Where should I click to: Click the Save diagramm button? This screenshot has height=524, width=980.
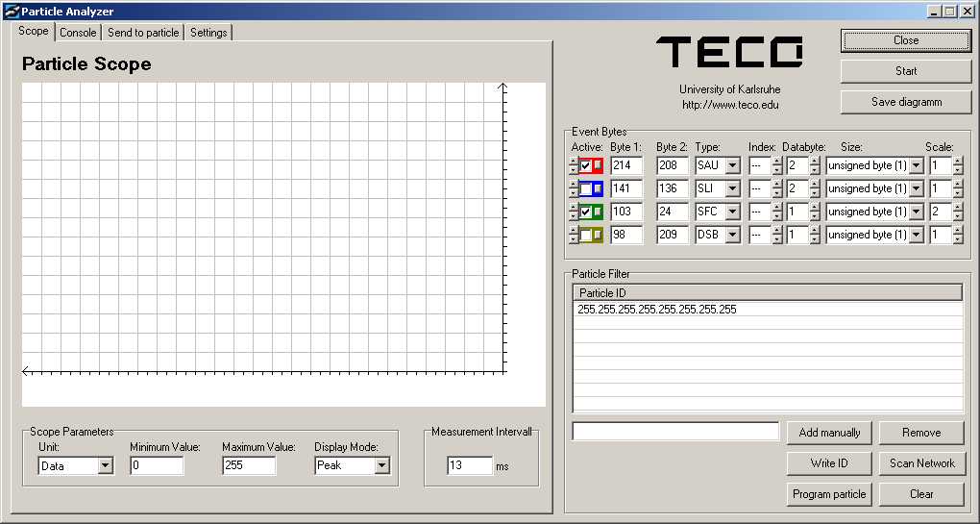click(x=906, y=102)
